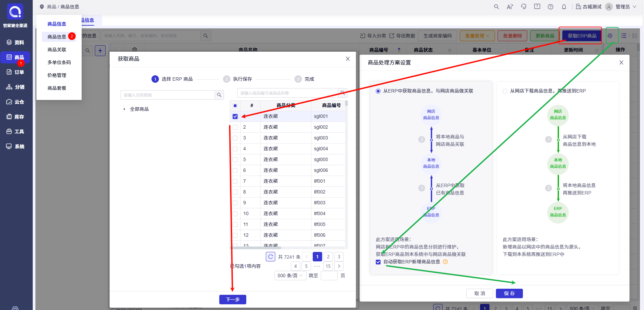The height and width of the screenshot is (310, 644).
Task: Open the AI assistant icon in header
Action: (x=510, y=7)
